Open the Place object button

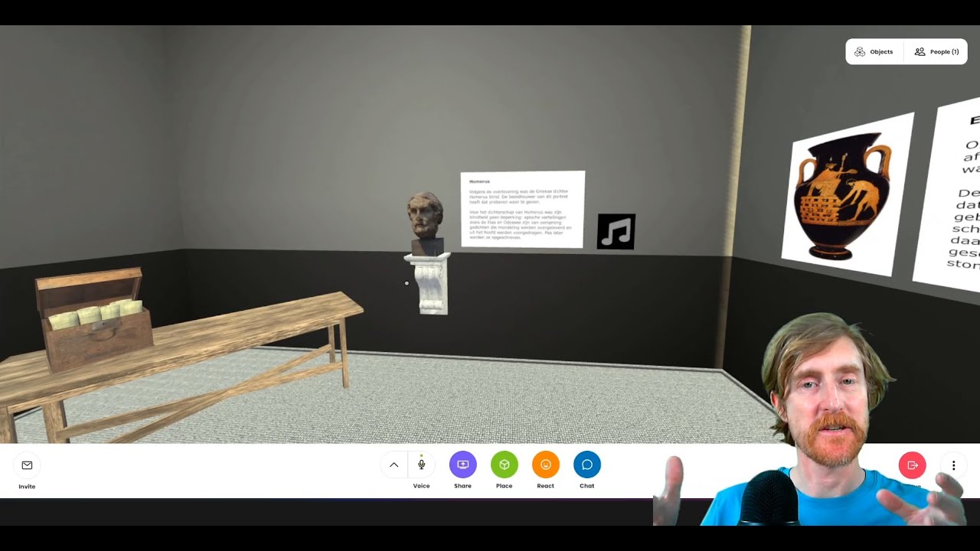(x=505, y=465)
